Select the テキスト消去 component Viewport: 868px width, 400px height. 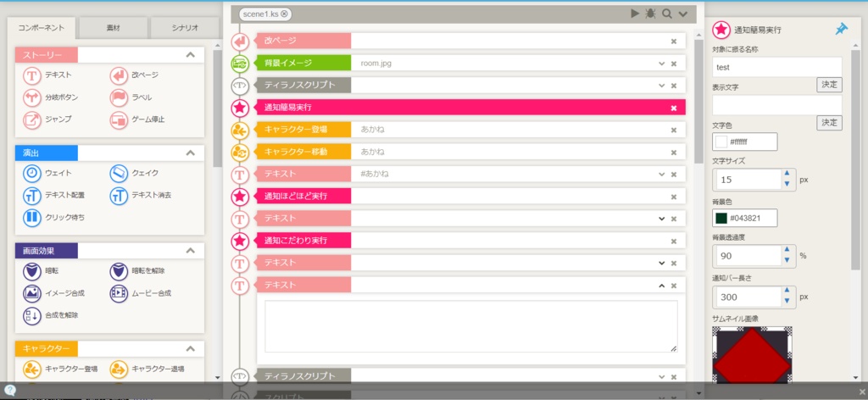click(141, 195)
